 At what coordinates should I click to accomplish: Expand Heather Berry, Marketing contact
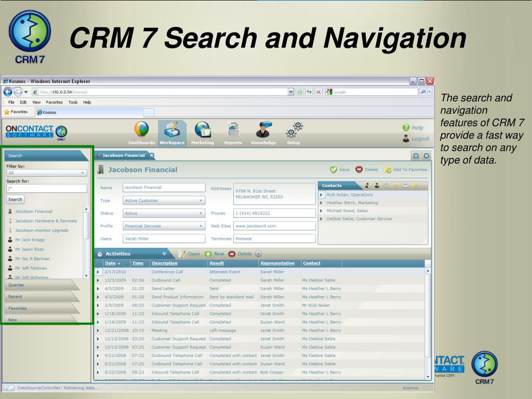click(x=321, y=203)
